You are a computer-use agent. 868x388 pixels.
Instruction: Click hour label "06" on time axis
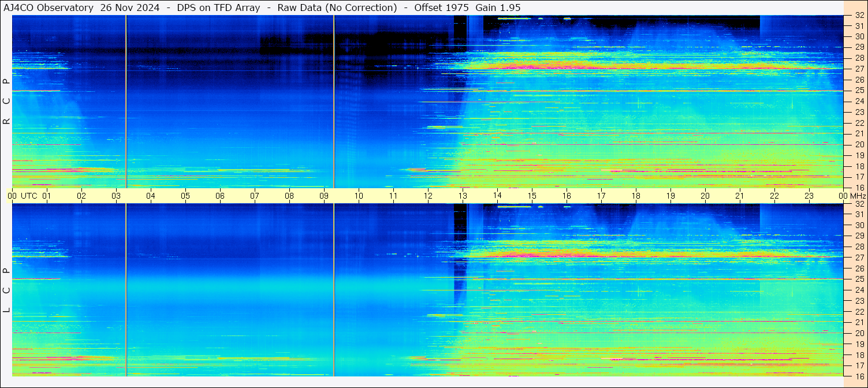220,196
